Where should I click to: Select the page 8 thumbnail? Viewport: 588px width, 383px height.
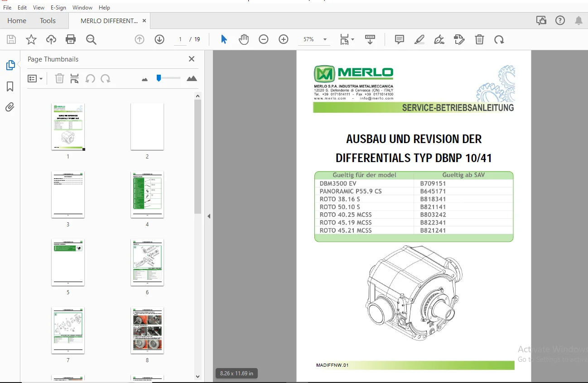(x=147, y=330)
